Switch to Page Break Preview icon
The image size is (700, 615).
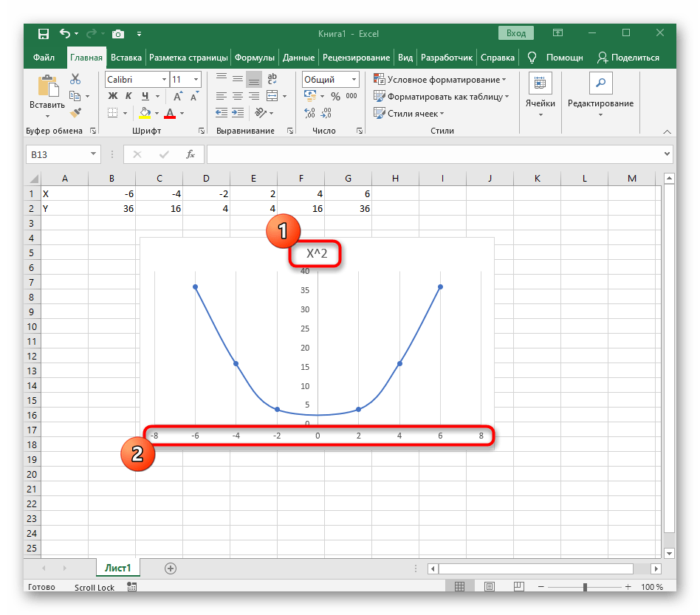519,586
